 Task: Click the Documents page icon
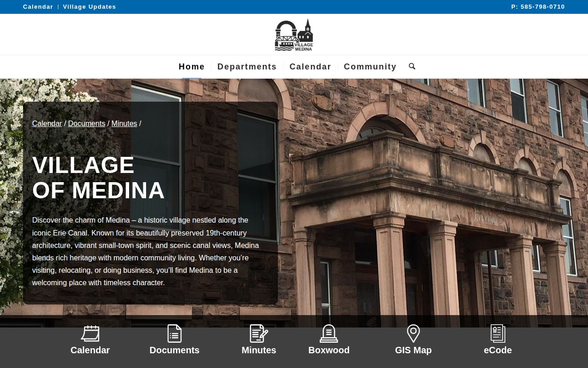pos(175,333)
